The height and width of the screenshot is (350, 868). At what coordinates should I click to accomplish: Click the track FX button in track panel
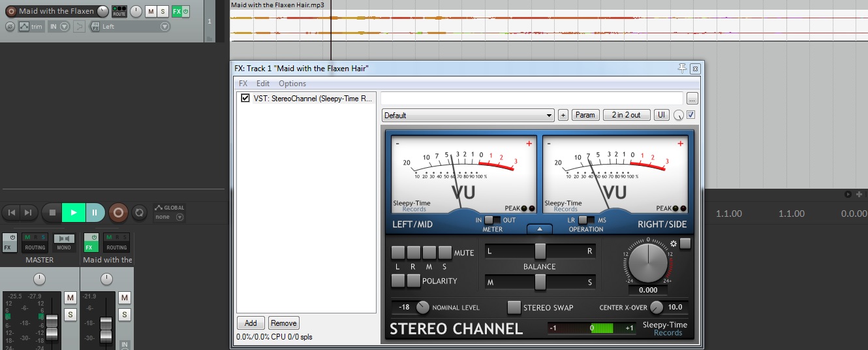(x=177, y=12)
